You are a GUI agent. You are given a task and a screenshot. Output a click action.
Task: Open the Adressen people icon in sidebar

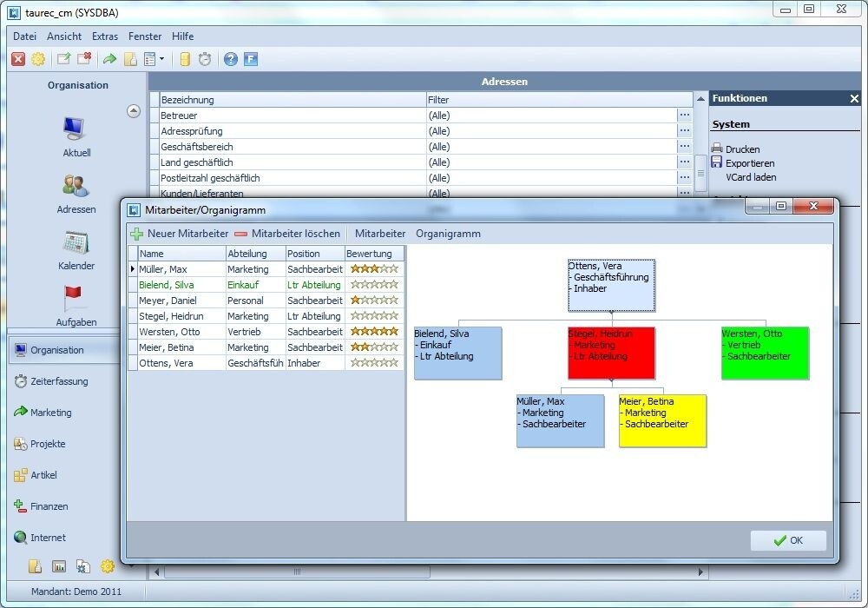pyautogui.click(x=76, y=186)
